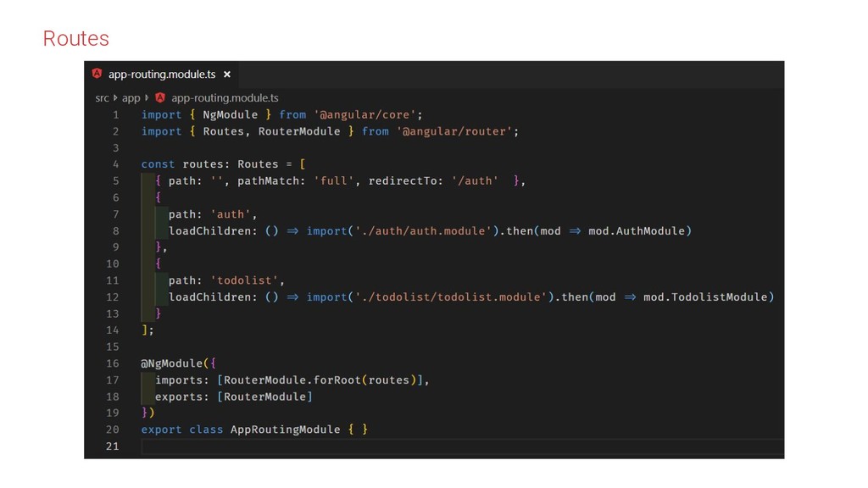The width and height of the screenshot is (868, 488).
Task: Click the path 'todolist' string on line 11
Action: pyautogui.click(x=244, y=280)
